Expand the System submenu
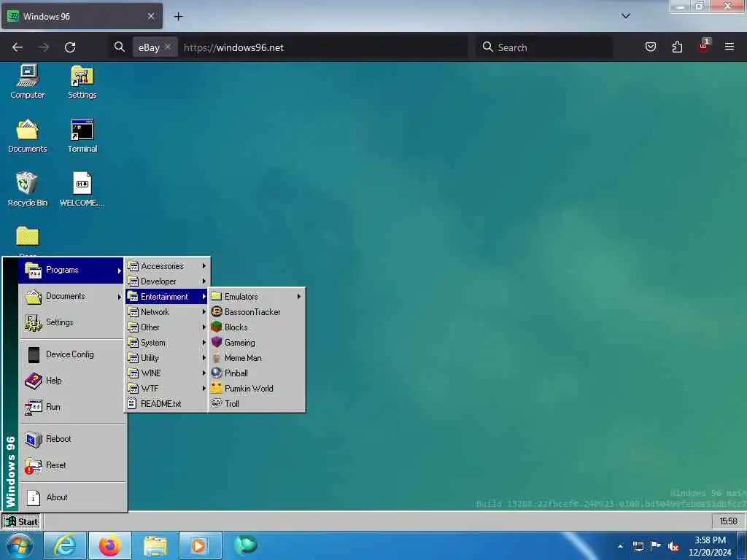This screenshot has width=747, height=560. [x=166, y=343]
